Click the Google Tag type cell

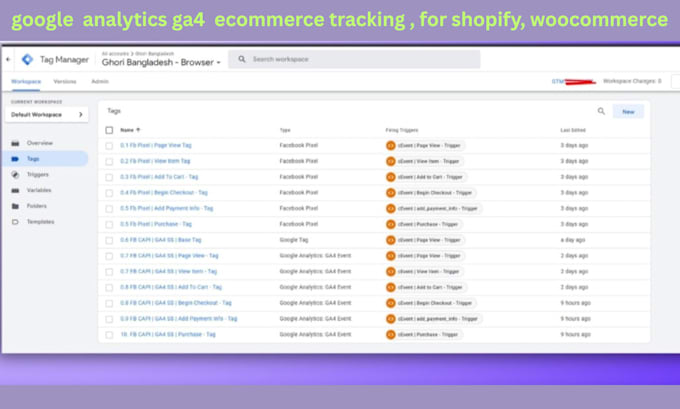[x=294, y=240]
